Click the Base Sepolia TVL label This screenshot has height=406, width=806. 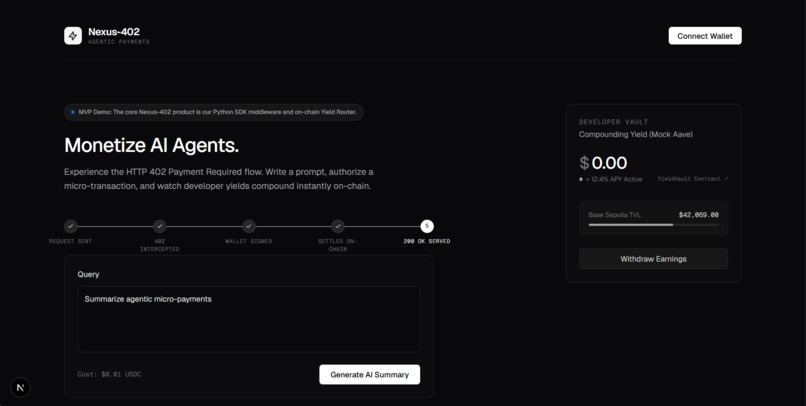click(614, 215)
